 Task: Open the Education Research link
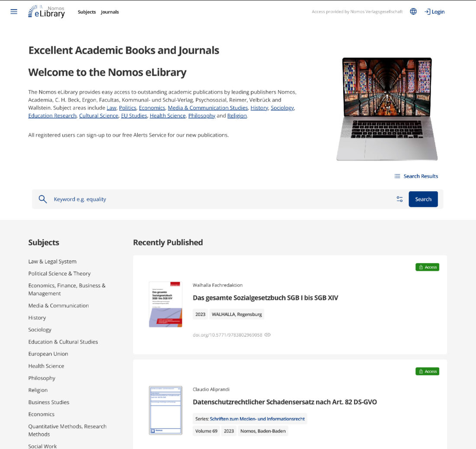pos(52,115)
